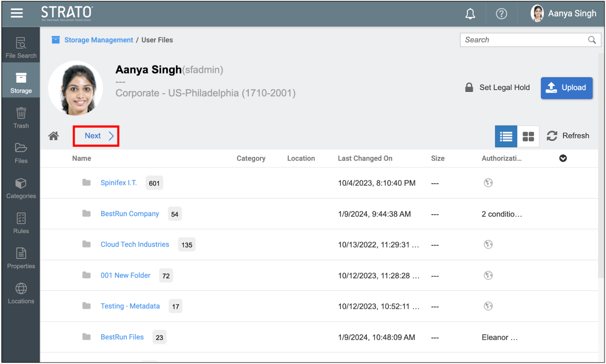Click the globe authorization icon for Spinifex I.T.

(488, 183)
